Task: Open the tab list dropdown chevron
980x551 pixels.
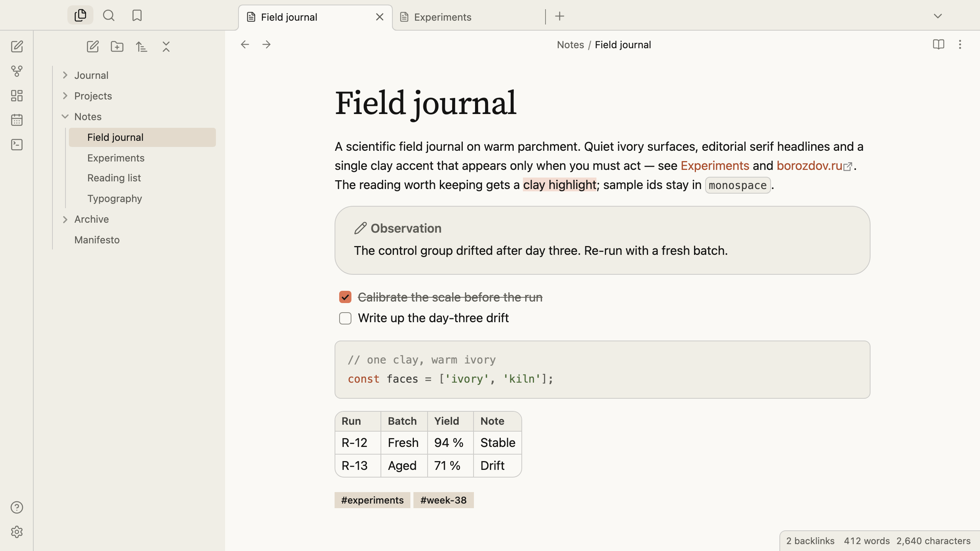Action: (x=938, y=16)
